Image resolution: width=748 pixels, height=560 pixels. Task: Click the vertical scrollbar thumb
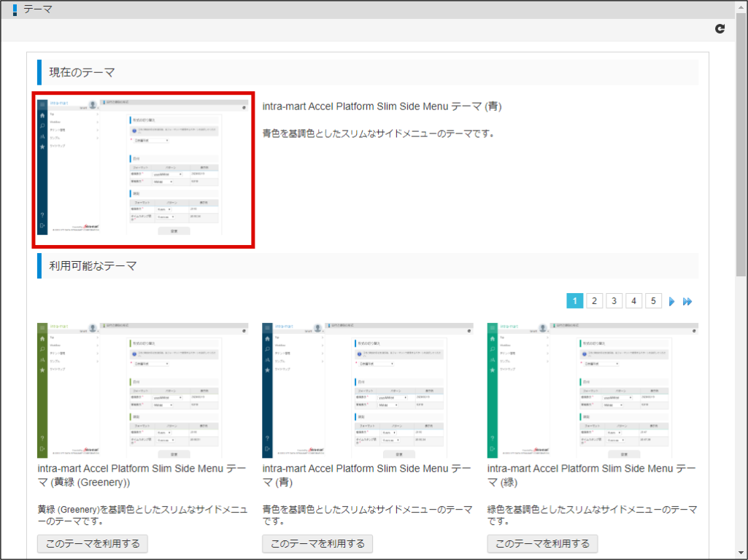(x=741, y=146)
